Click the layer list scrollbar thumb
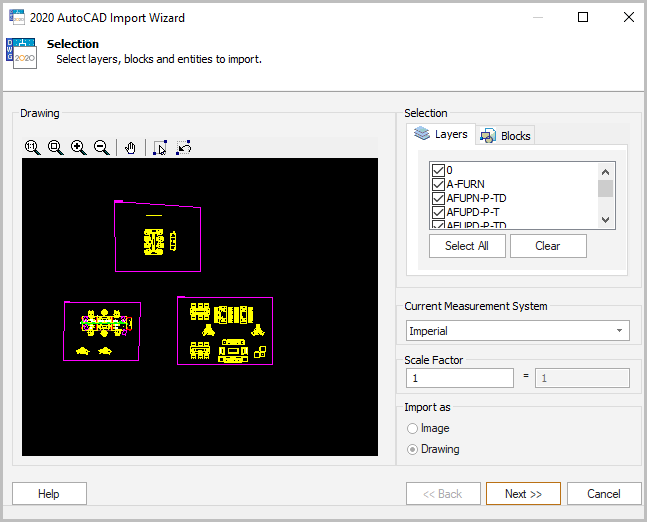647x522 pixels. (x=605, y=189)
